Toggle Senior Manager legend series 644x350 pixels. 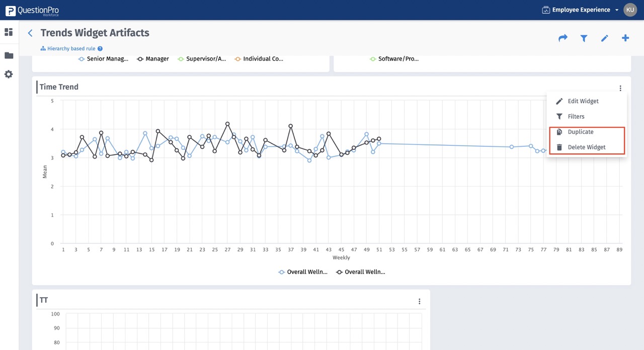[103, 59]
